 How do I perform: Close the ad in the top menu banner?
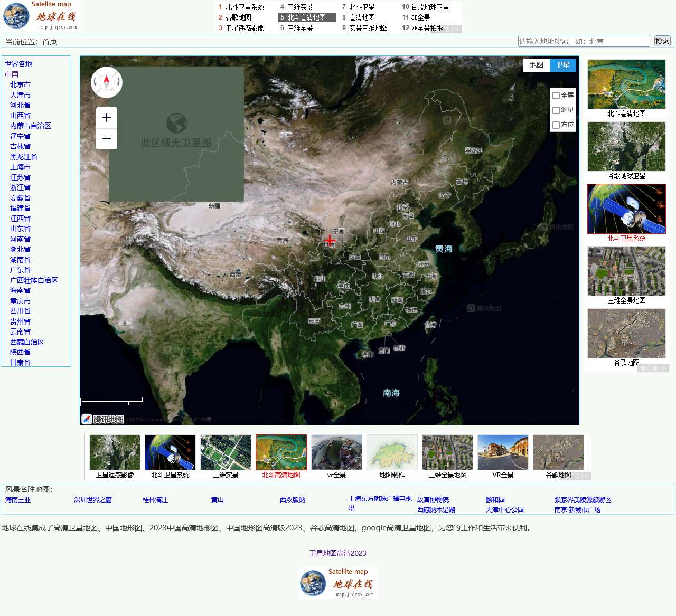click(457, 29)
